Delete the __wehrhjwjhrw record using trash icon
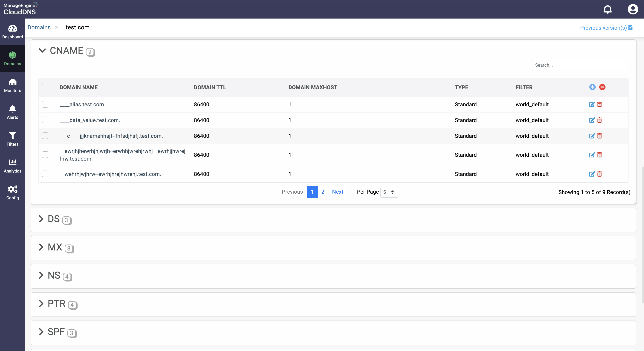This screenshot has width=644, height=351. [599, 174]
